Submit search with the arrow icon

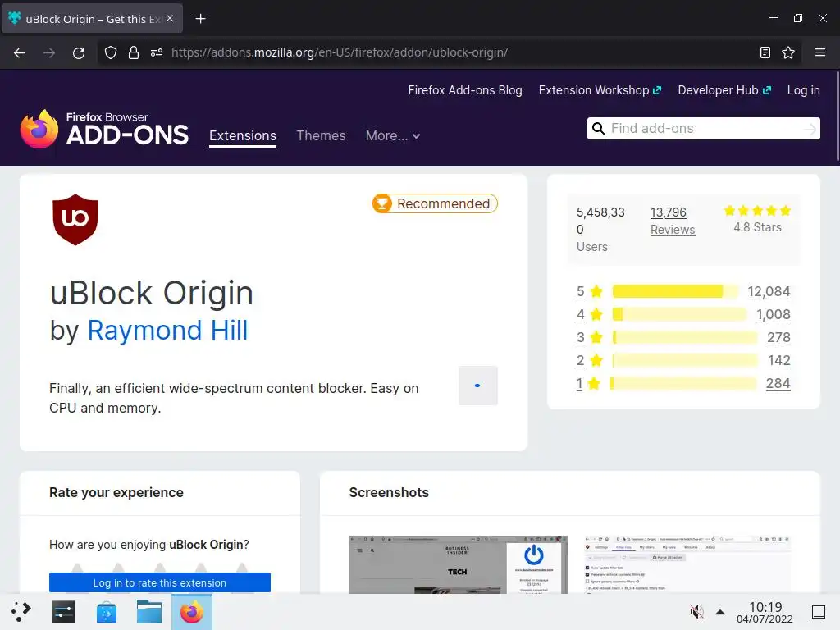810,129
